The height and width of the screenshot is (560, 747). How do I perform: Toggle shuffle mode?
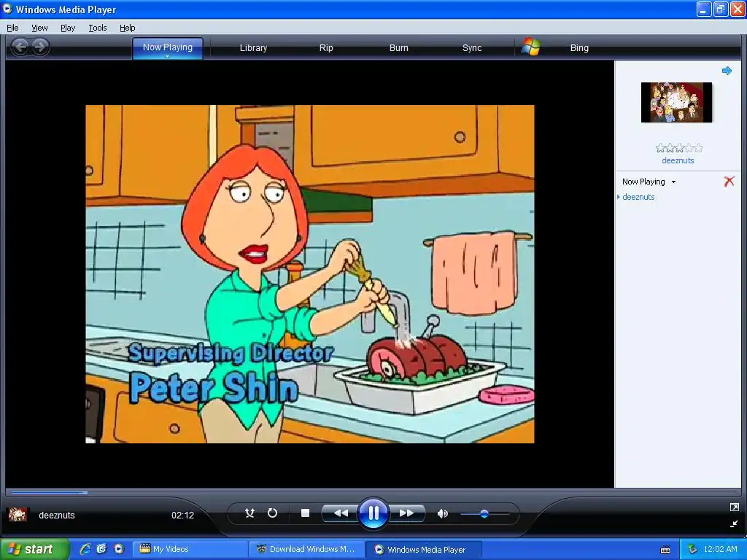(249, 513)
